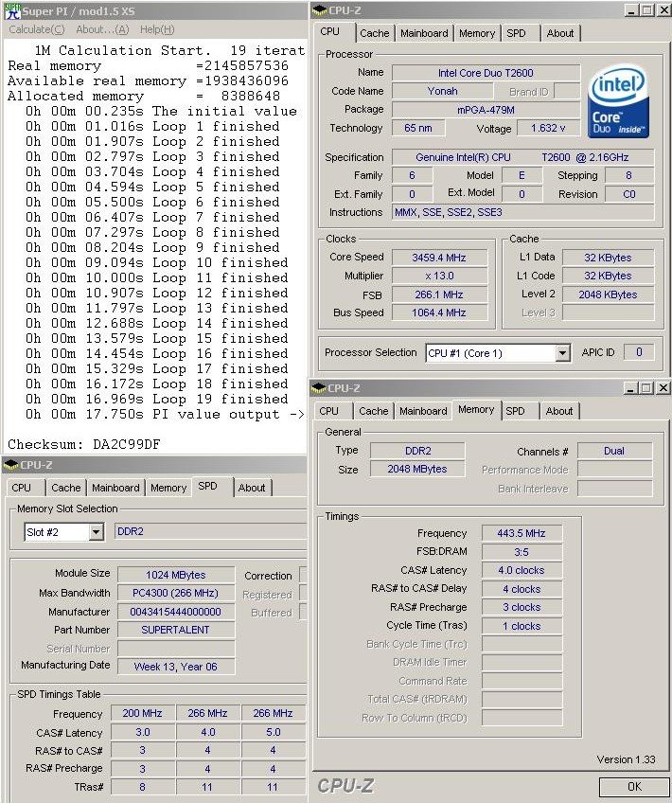
Task: Toggle the Registered checkbox in SPD window
Action: (303, 594)
